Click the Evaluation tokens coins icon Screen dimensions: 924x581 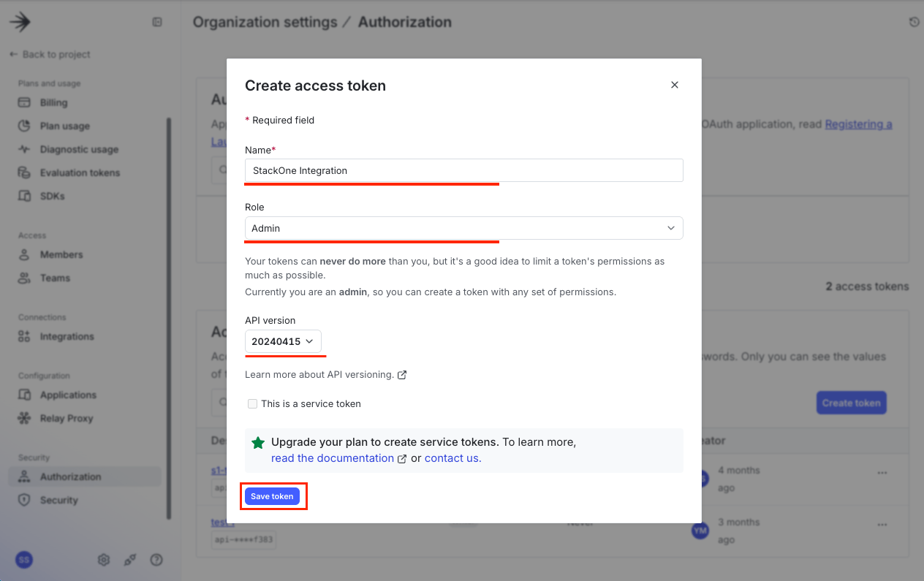pos(24,172)
